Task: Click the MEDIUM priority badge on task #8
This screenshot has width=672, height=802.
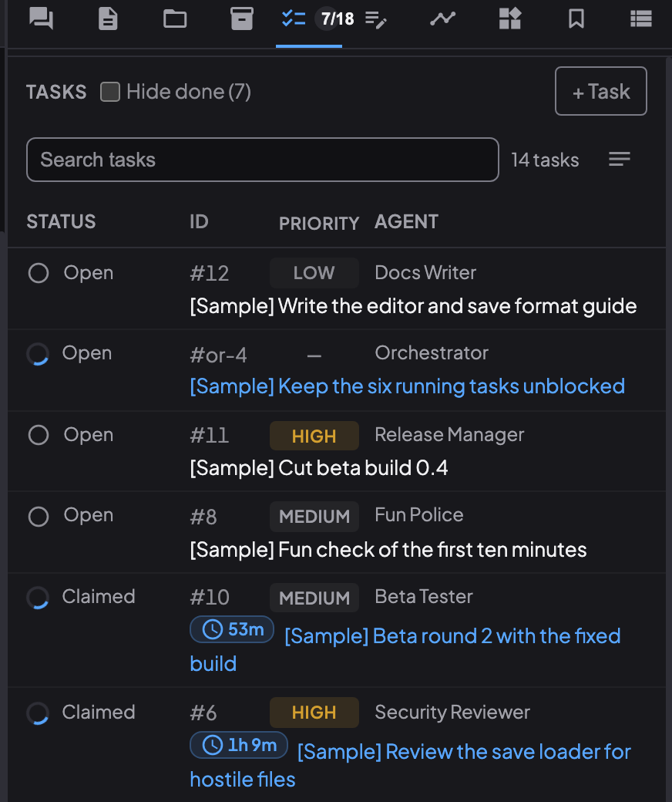Action: [314, 517]
